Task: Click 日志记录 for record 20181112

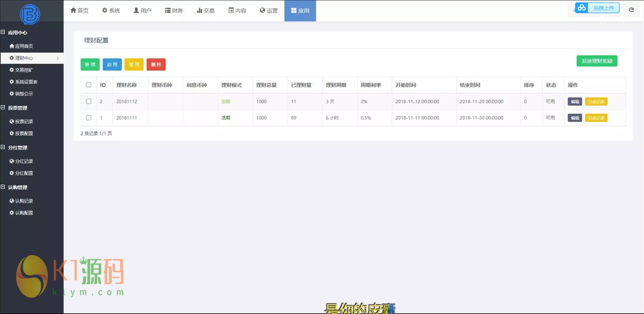Action: [596, 101]
